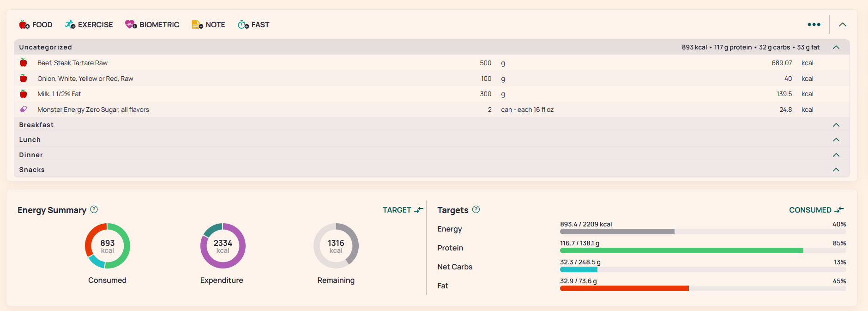Click the teal Net Carbs progress bar
The image size is (868, 311).
pyautogui.click(x=703, y=269)
